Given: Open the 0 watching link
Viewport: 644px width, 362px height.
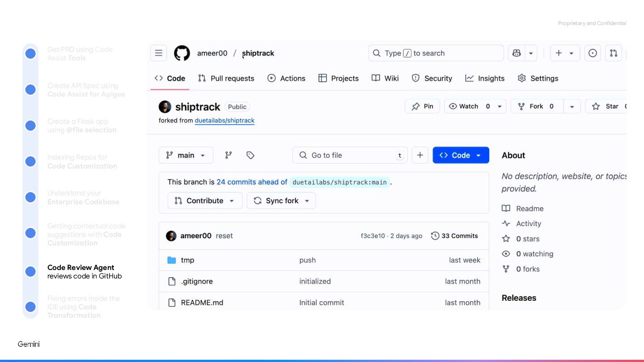Looking at the screenshot, I should click(528, 254).
